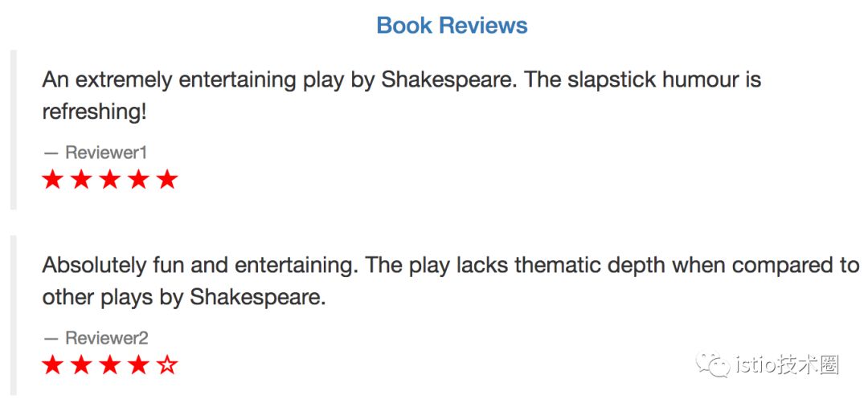868x403 pixels.
Task: Click the word "refreshing!" in the first review
Action: 94,112
